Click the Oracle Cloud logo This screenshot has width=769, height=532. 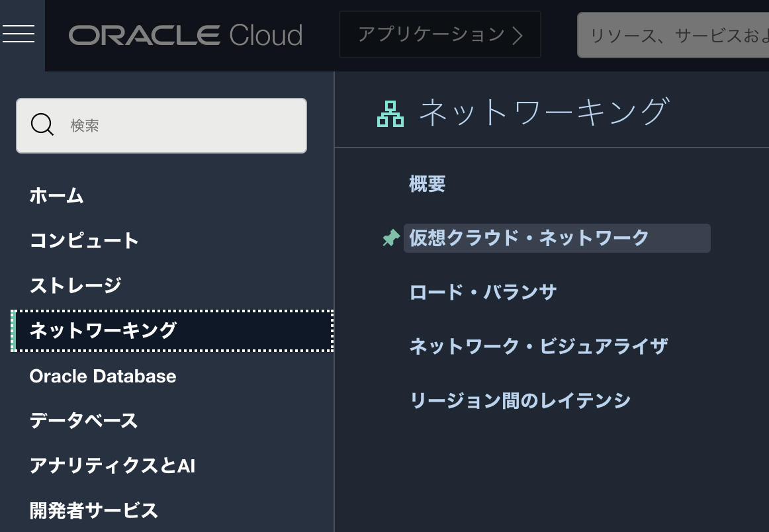point(185,35)
